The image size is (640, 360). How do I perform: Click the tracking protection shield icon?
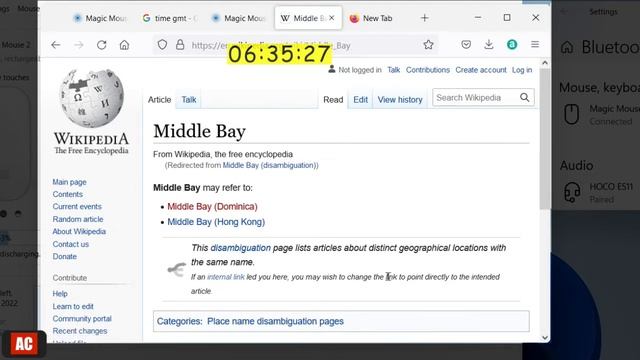pyautogui.click(x=162, y=45)
